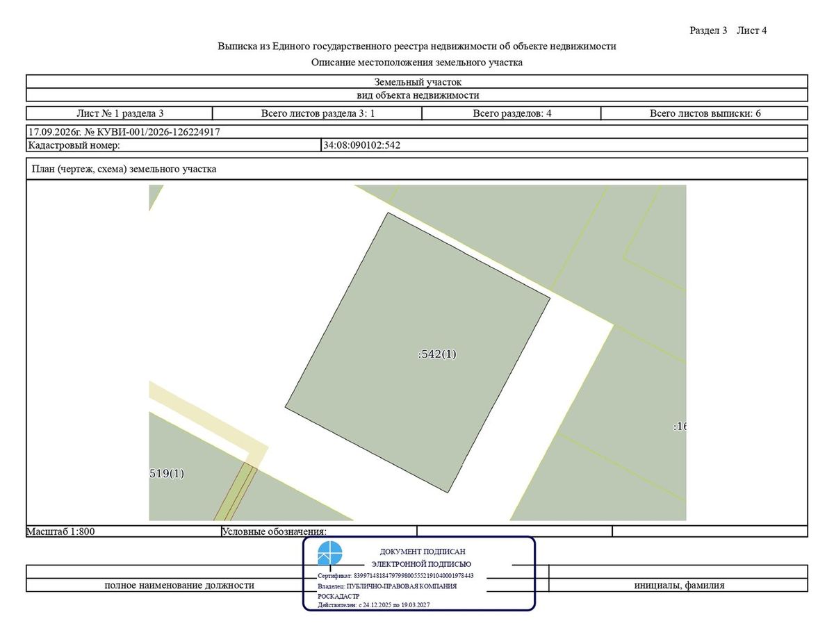Select the request number "КУВИ-001/2026-126224917" line
The height and width of the screenshot is (644, 834).
pos(124,131)
